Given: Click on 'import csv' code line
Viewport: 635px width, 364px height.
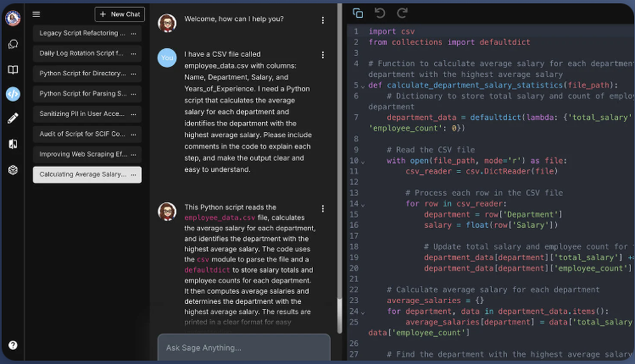Looking at the screenshot, I should click(x=392, y=32).
